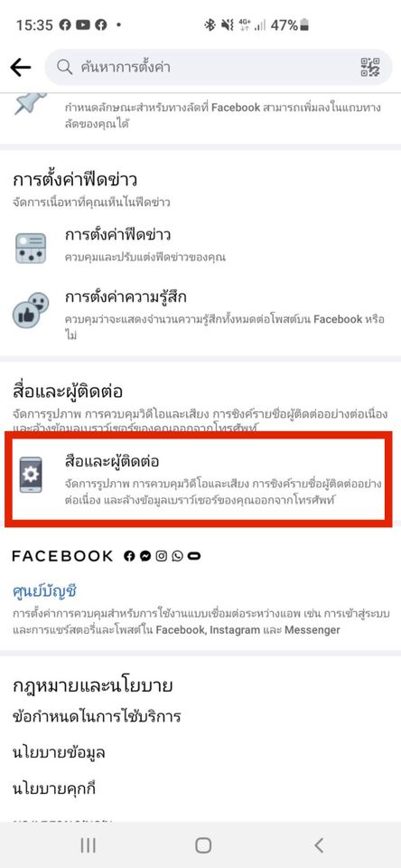The image size is (401, 868).
Task: Open highlighted สื่อและผู้ติดต่อ entry
Action: tap(198, 477)
